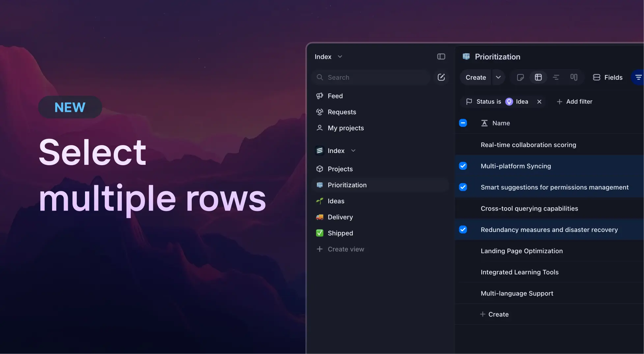Select the card/board view icon

520,77
